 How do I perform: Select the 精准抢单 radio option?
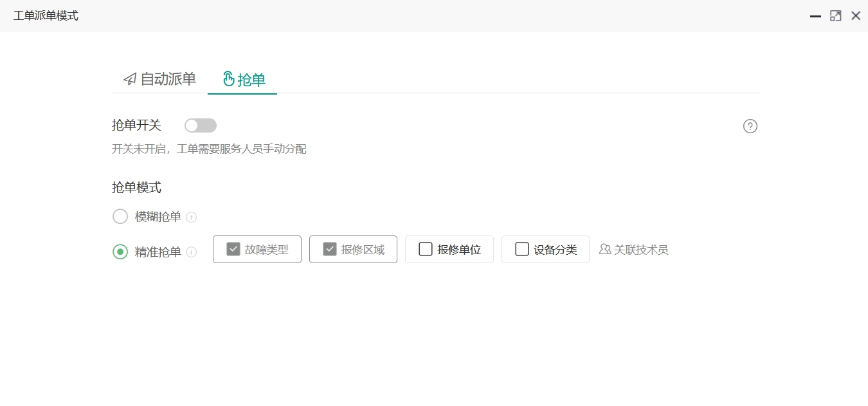pos(120,252)
